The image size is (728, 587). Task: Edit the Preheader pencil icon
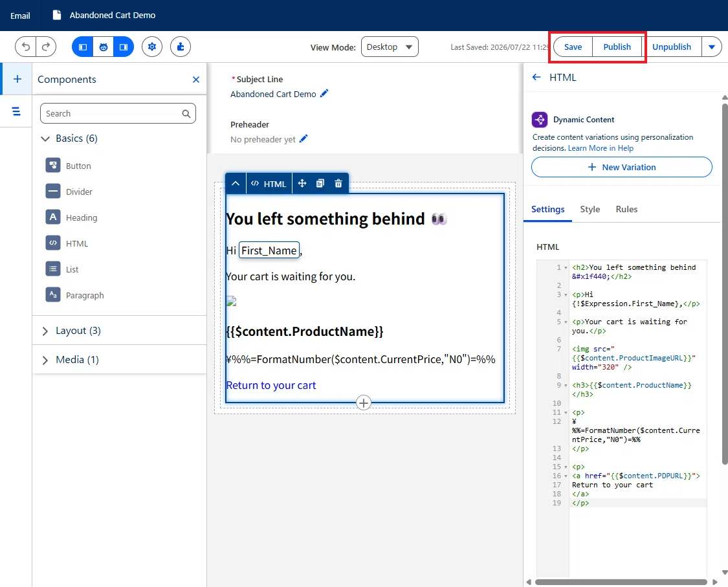[x=303, y=138]
